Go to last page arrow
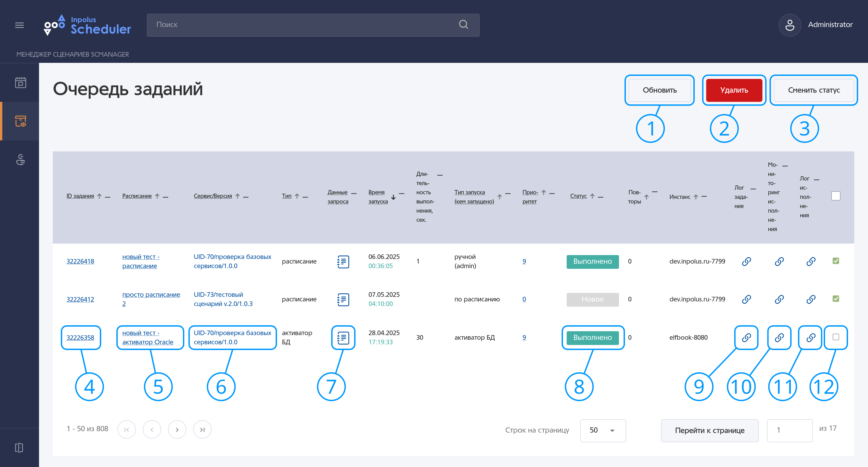Image resolution: width=868 pixels, height=467 pixels. pos(202,430)
